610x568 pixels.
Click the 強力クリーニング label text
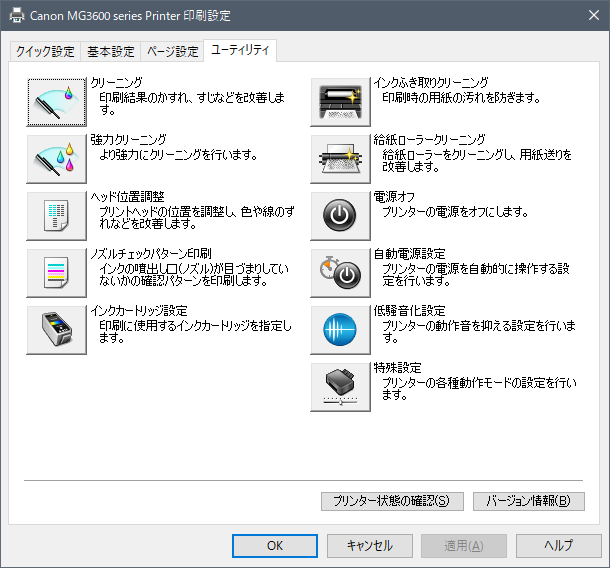point(128,140)
